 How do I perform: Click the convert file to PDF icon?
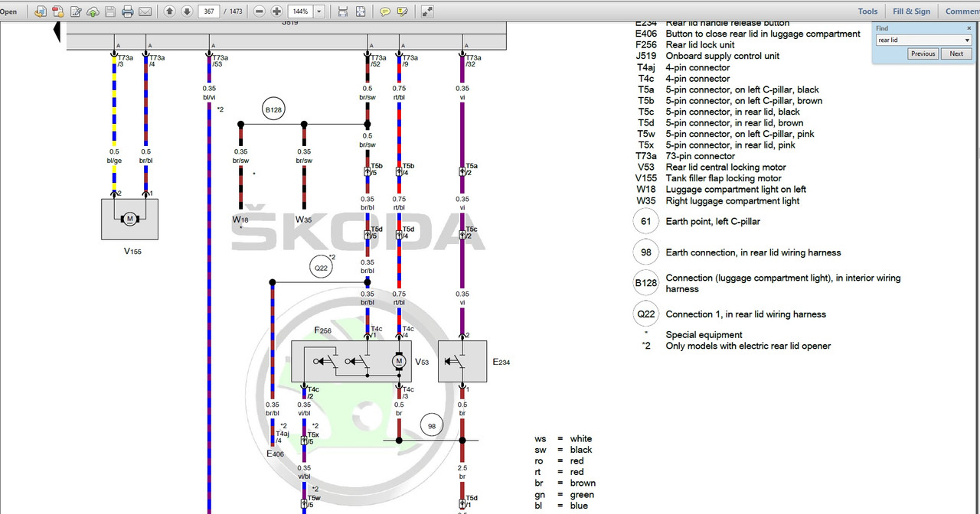[57, 11]
